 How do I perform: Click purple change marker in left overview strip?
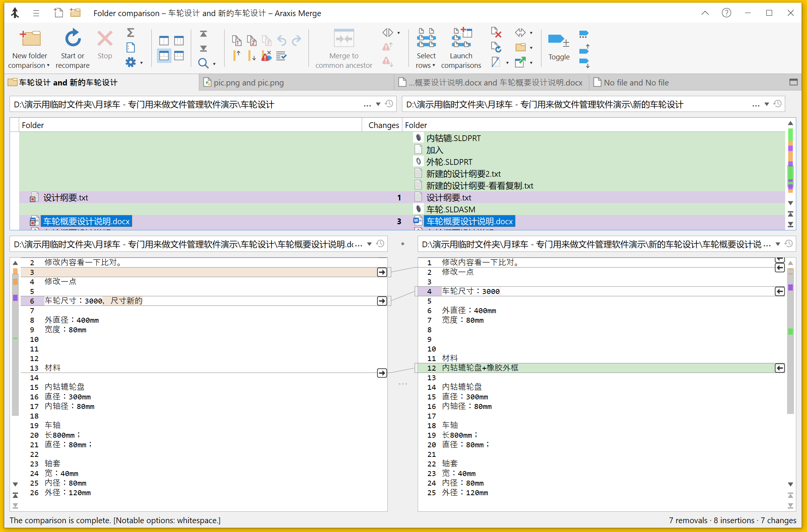click(x=15, y=298)
